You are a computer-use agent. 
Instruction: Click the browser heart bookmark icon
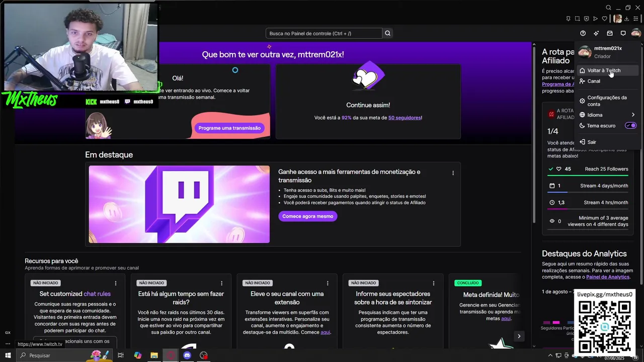pyautogui.click(x=605, y=19)
